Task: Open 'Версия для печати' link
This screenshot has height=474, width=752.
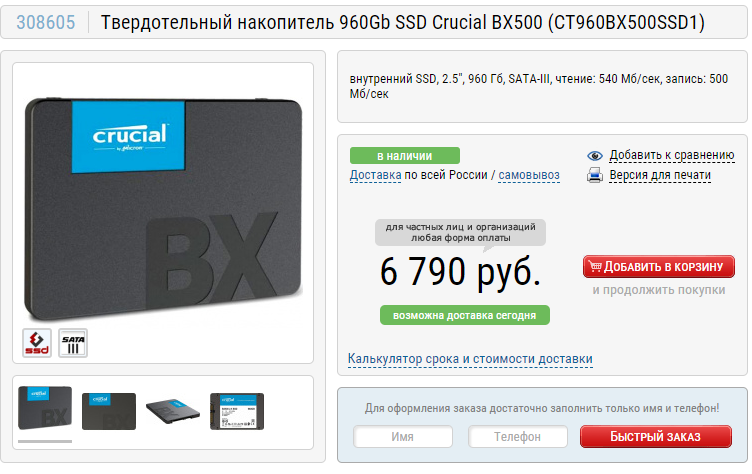Action: [x=660, y=176]
